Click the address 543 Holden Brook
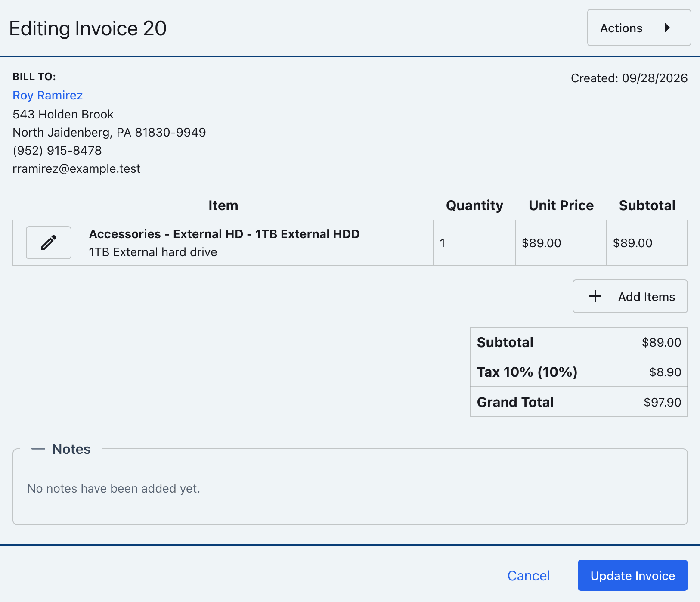 [63, 114]
